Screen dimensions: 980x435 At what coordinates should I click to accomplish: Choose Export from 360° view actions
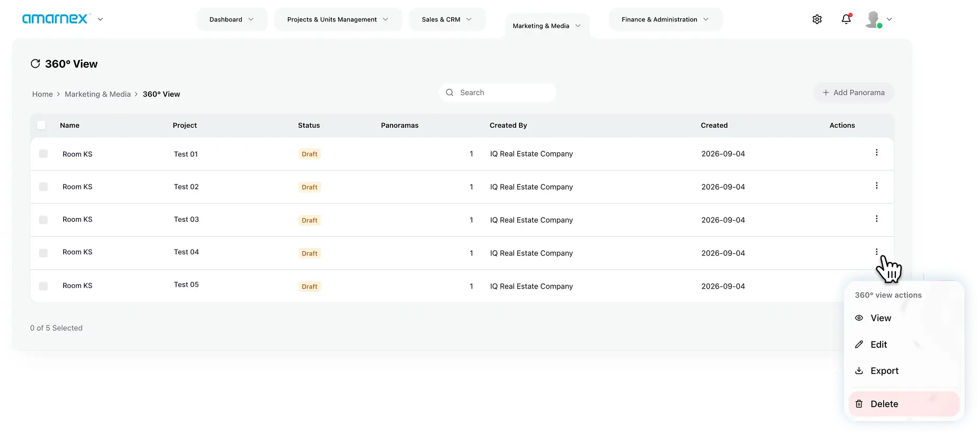click(903, 371)
